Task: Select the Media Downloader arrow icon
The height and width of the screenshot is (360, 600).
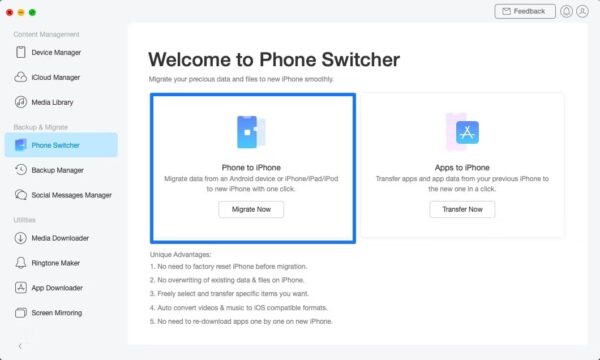Action: click(21, 238)
